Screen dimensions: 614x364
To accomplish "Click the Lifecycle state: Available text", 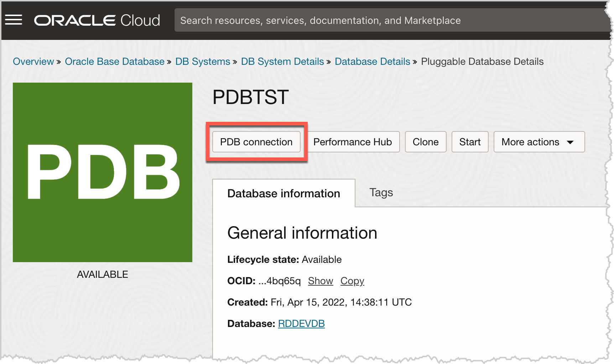I will pos(285,260).
